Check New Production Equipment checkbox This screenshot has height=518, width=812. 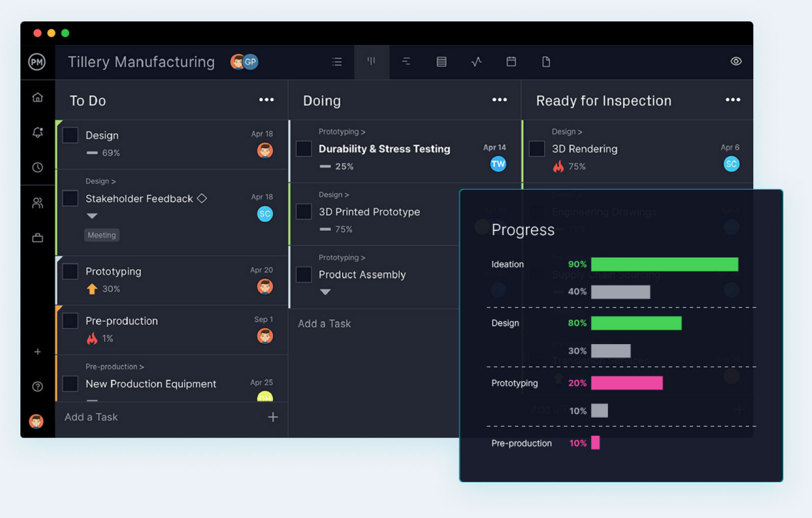tap(70, 383)
